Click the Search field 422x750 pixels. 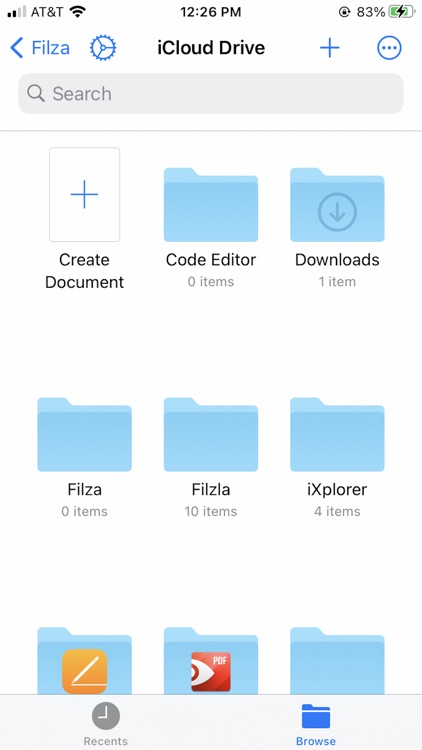pyautogui.click(x=211, y=94)
